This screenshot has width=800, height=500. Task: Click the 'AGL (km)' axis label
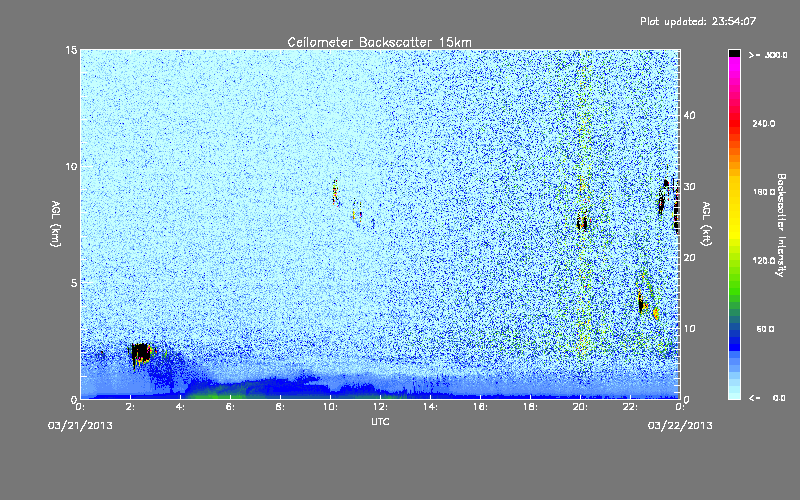point(56,223)
